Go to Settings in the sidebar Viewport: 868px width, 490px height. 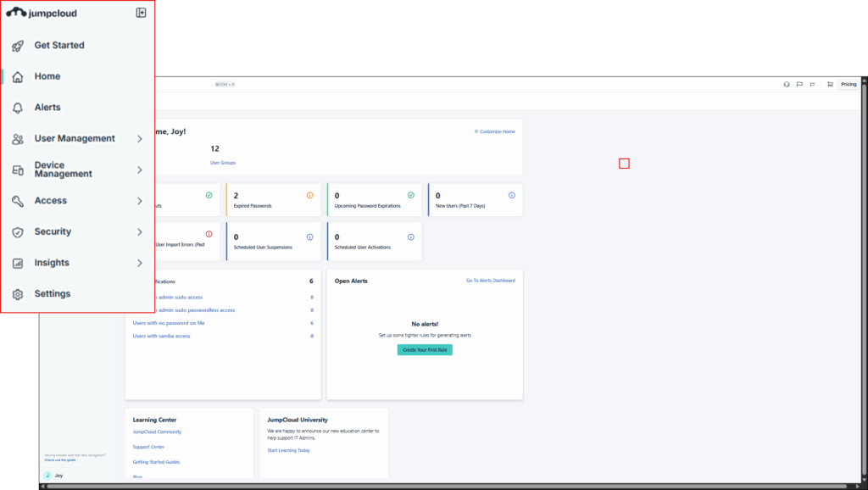(x=53, y=294)
